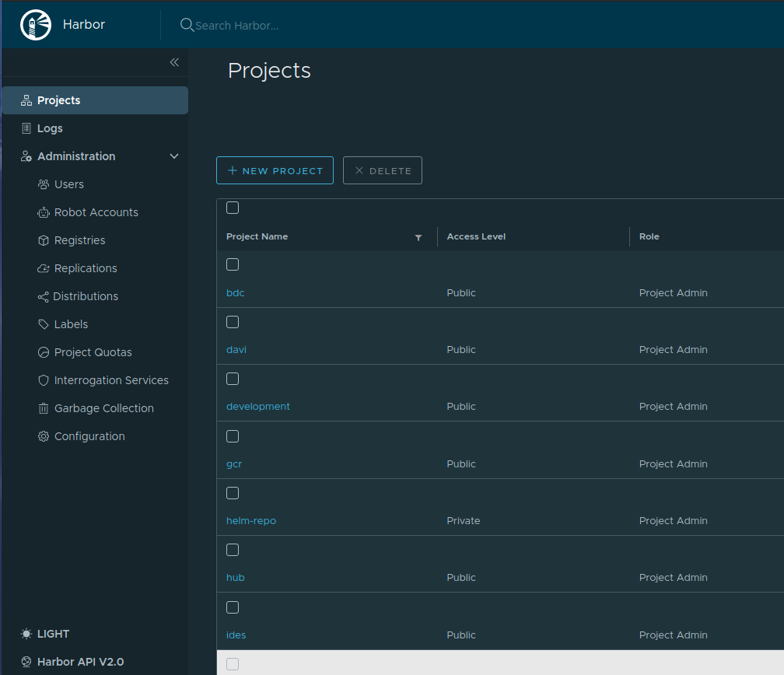This screenshot has height=675, width=784.
Task: Toggle the select-all projects checkbox
Action: click(233, 208)
